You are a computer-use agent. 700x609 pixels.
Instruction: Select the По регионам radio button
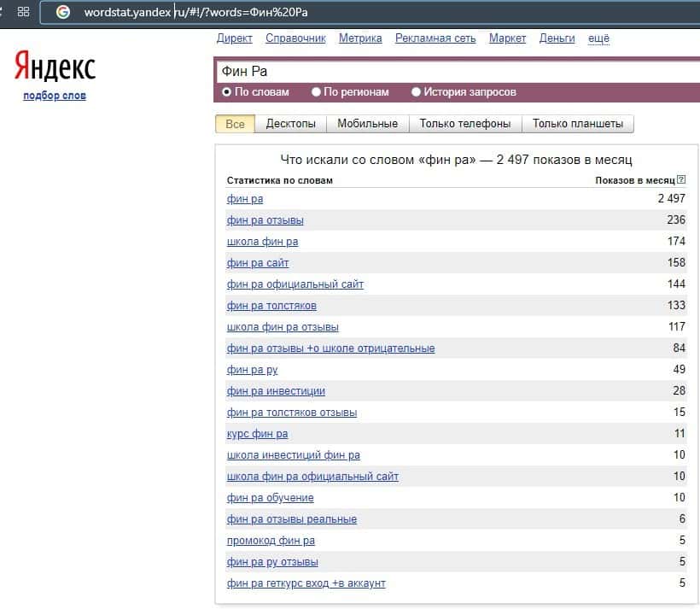(316, 92)
